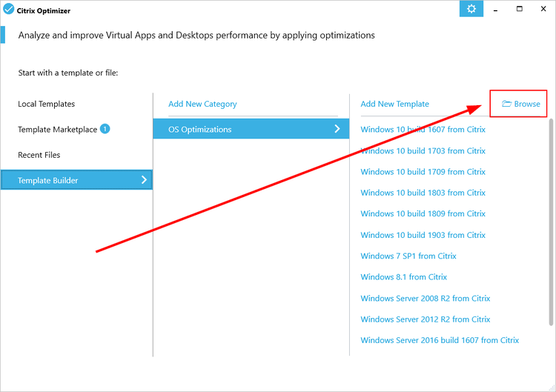Viewport: 556px width, 392px height.
Task: Open Template Marketplace section
Action: (57, 130)
